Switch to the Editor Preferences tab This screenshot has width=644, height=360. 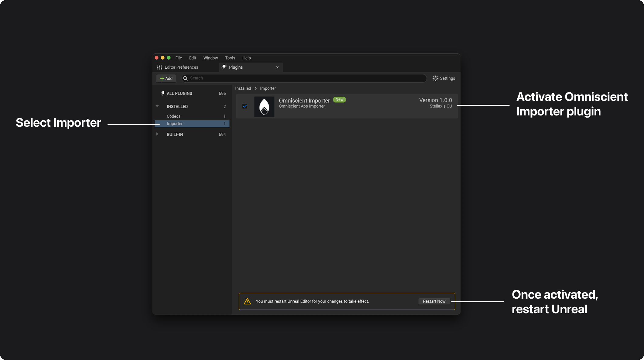tap(181, 67)
